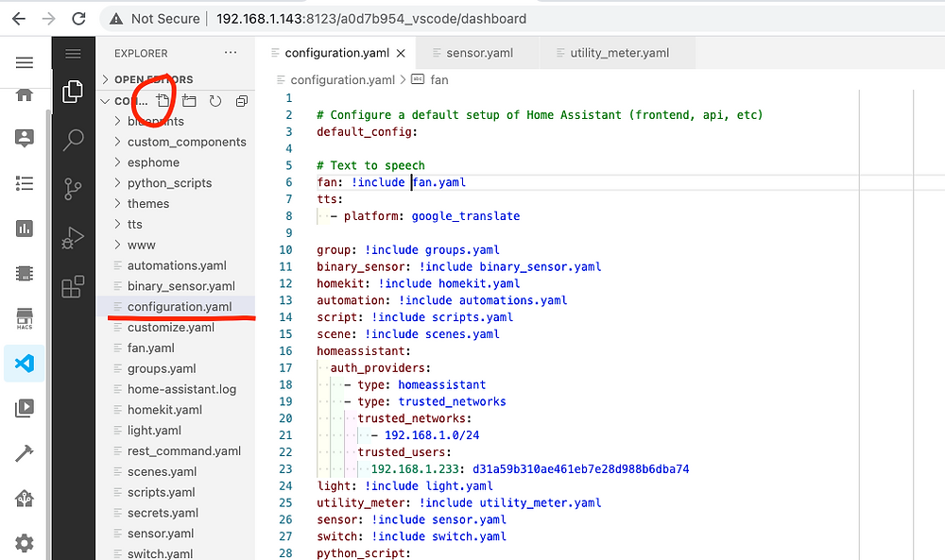The image size is (945, 560).
Task: Collapse the CONFIG root folder section
Action: point(105,101)
